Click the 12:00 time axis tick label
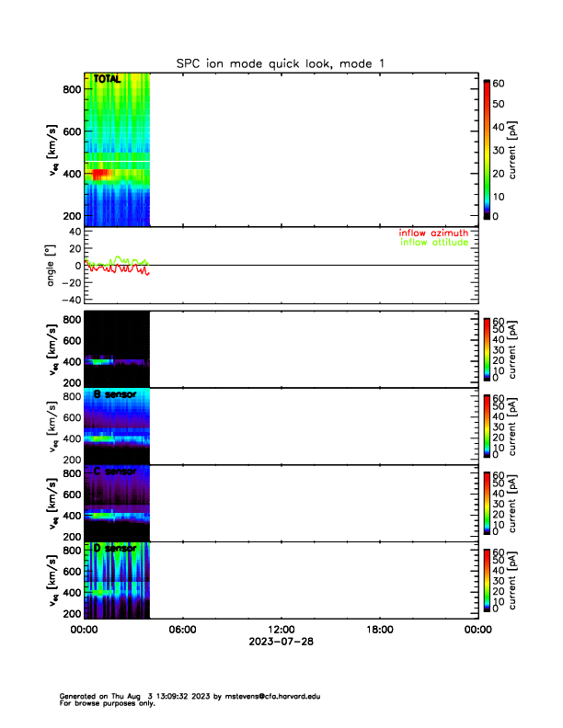The height and width of the screenshot is (728, 563). [281, 630]
